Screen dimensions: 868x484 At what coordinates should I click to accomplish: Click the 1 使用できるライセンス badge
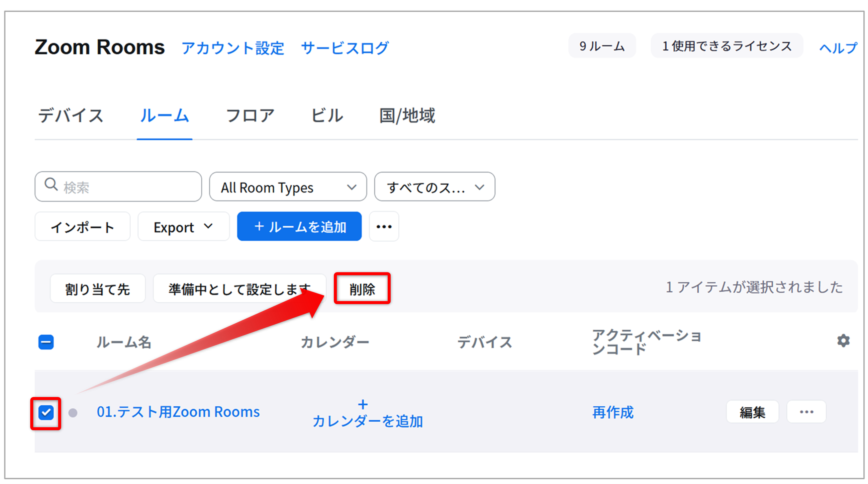point(726,46)
